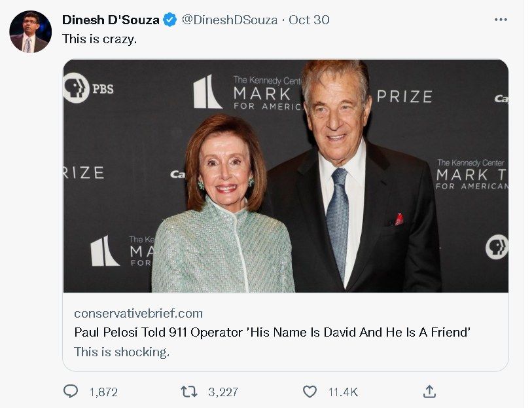Open the Paul Pelosi 911 Operator headline
532x408 pixels.
[272, 333]
